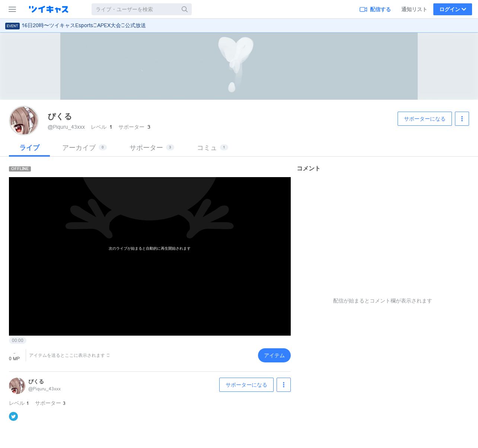The image size is (478, 448).
Task: Click the ぴくる name below the player
Action: point(36,381)
